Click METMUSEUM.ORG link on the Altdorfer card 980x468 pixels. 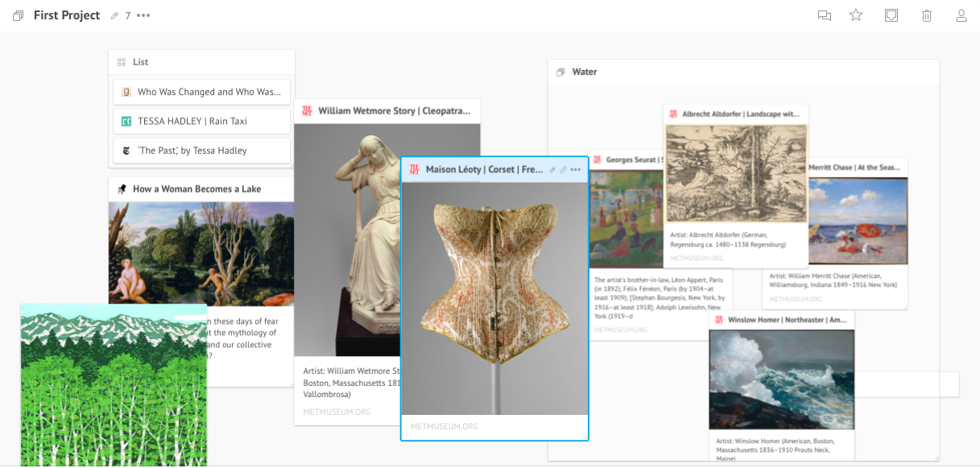pos(697,259)
